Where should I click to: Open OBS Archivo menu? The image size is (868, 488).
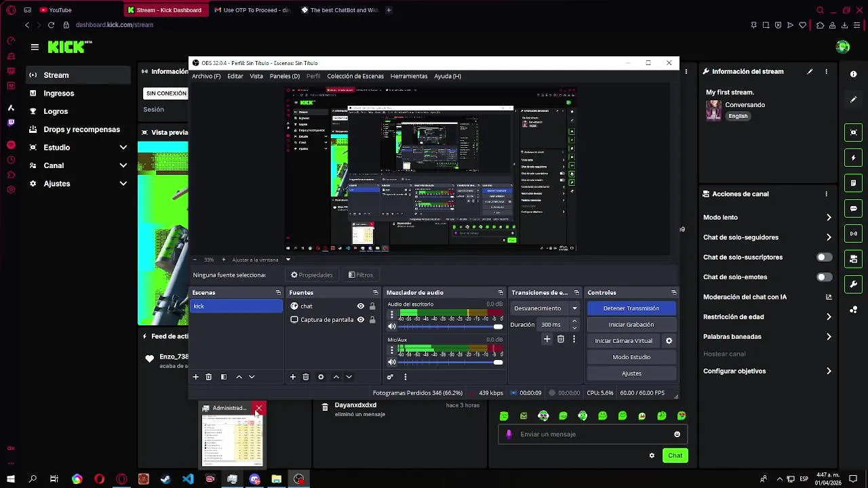206,77
